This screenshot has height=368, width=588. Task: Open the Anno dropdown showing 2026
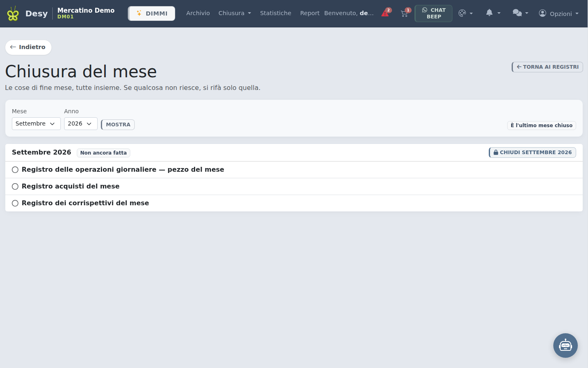[81, 123]
